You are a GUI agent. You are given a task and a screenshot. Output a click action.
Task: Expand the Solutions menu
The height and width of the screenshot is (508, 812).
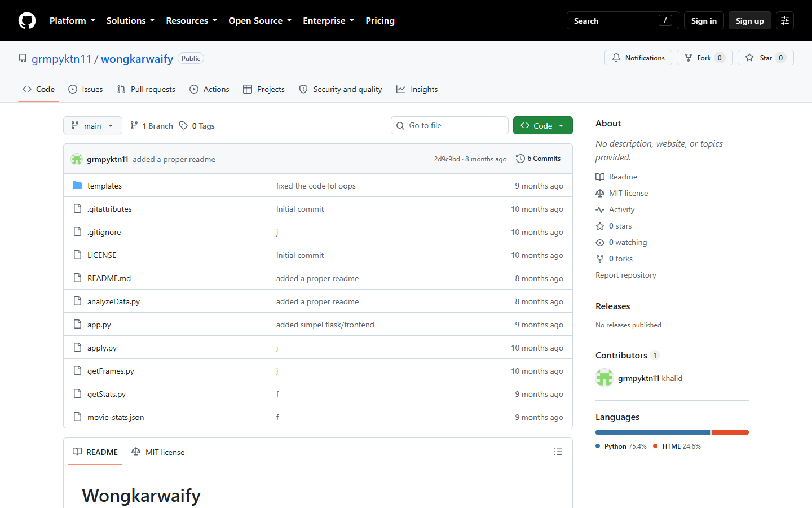click(130, 21)
